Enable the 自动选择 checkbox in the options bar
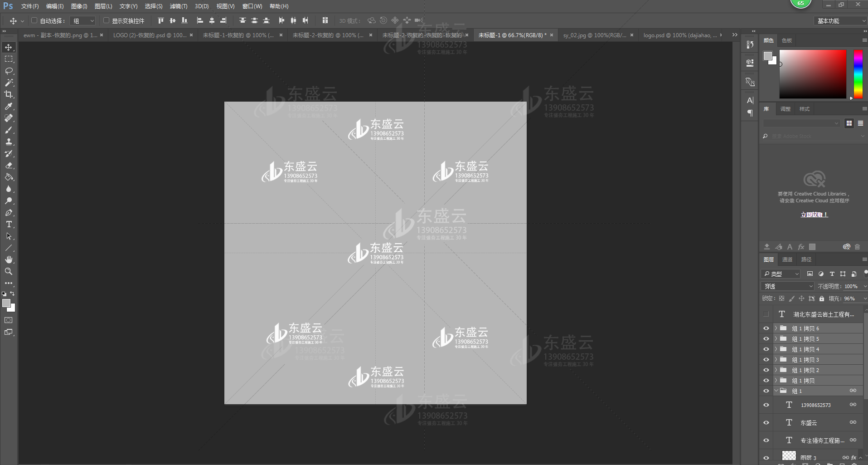Screen dimensions: 868x465 (34, 20)
